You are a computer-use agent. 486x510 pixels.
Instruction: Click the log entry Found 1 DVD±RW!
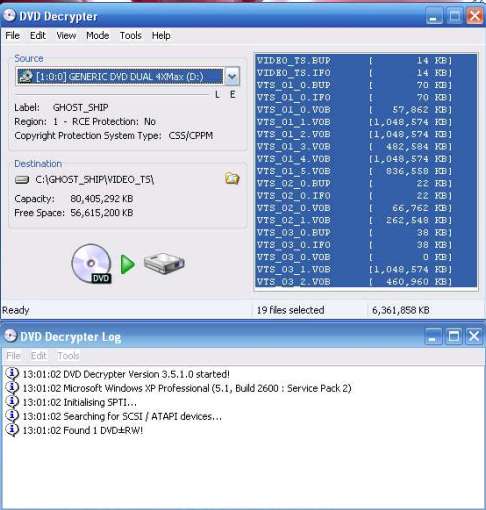point(83,430)
